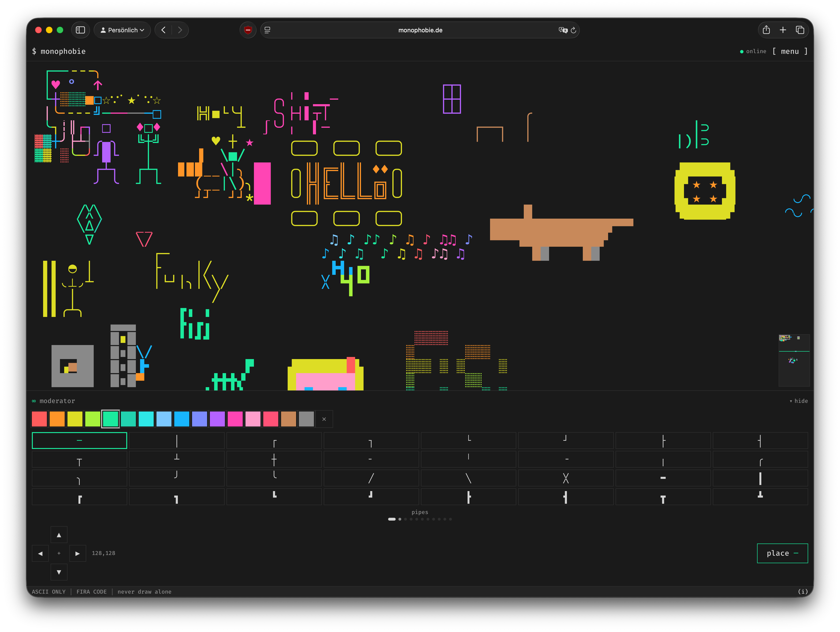The image size is (840, 632).
Task: Move cursor up with arrow button
Action: (x=59, y=535)
